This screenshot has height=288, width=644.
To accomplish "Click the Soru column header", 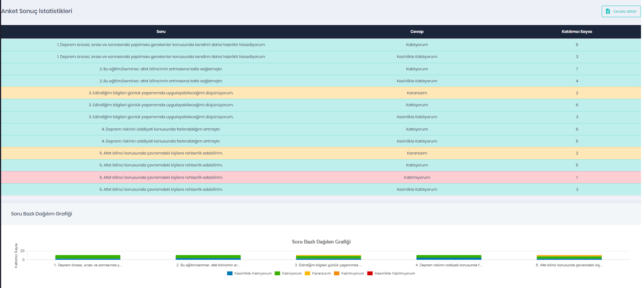I will [x=161, y=32].
